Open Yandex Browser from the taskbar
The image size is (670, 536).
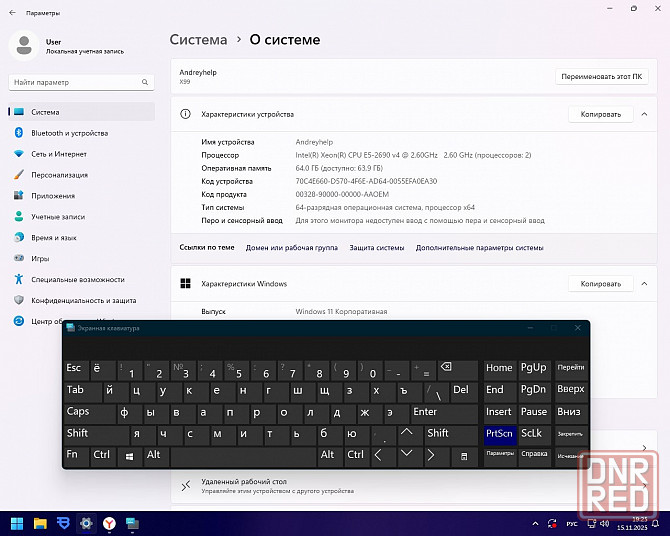pyautogui.click(x=109, y=524)
